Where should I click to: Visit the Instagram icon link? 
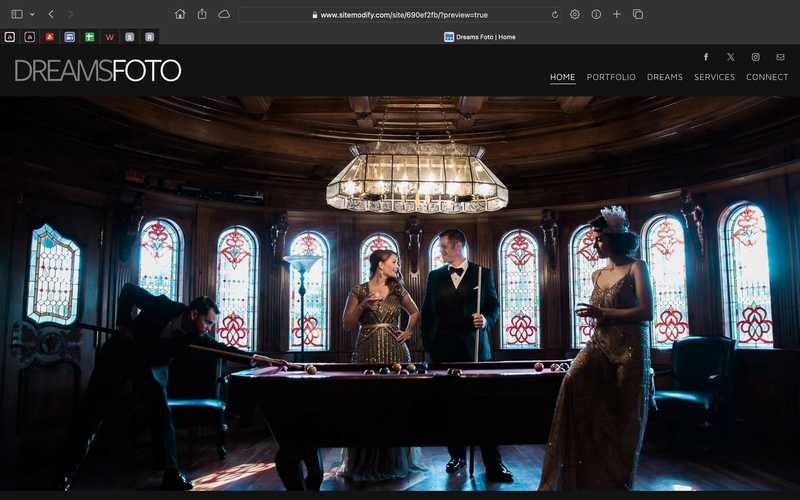(756, 57)
